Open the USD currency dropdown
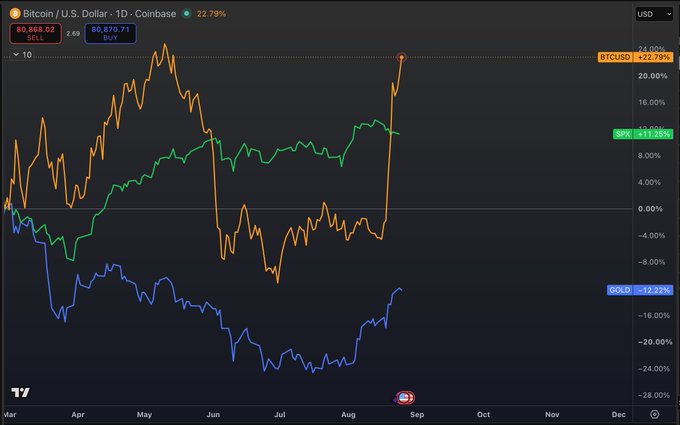 (x=654, y=14)
